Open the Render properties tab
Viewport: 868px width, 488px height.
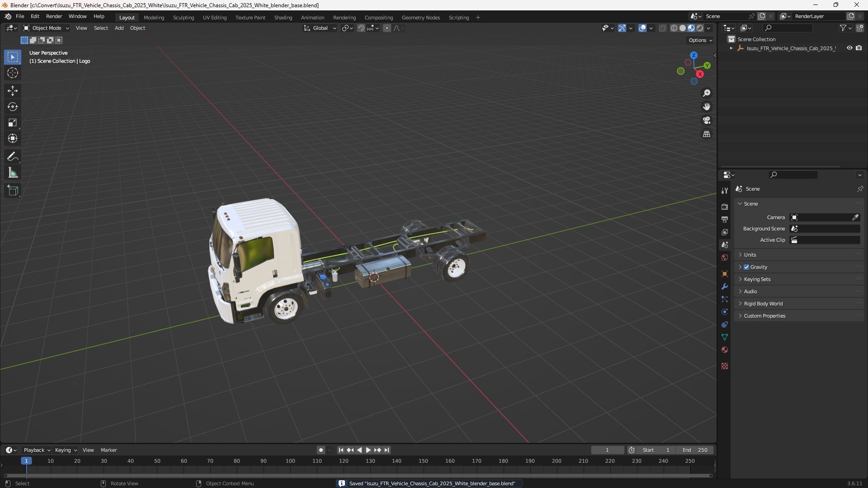(x=725, y=206)
